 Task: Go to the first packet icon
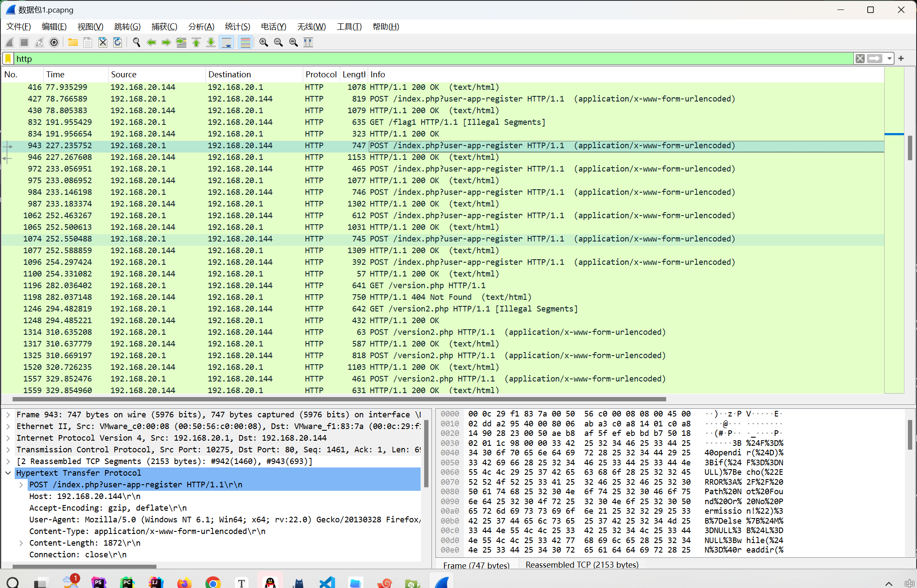[x=196, y=42]
